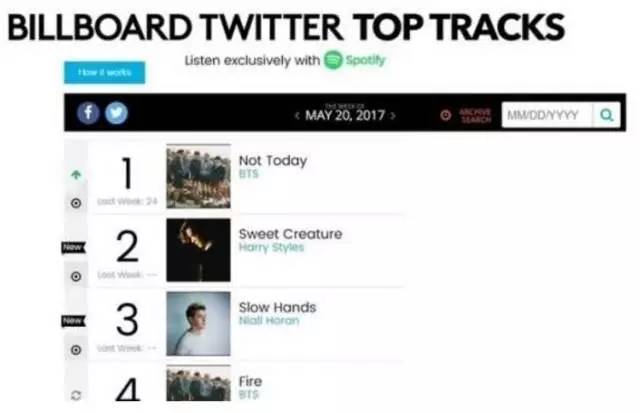This screenshot has height=413, width=640.
Task: Click the refresh arrows icon beside rank 4
Action: pyautogui.click(x=76, y=396)
